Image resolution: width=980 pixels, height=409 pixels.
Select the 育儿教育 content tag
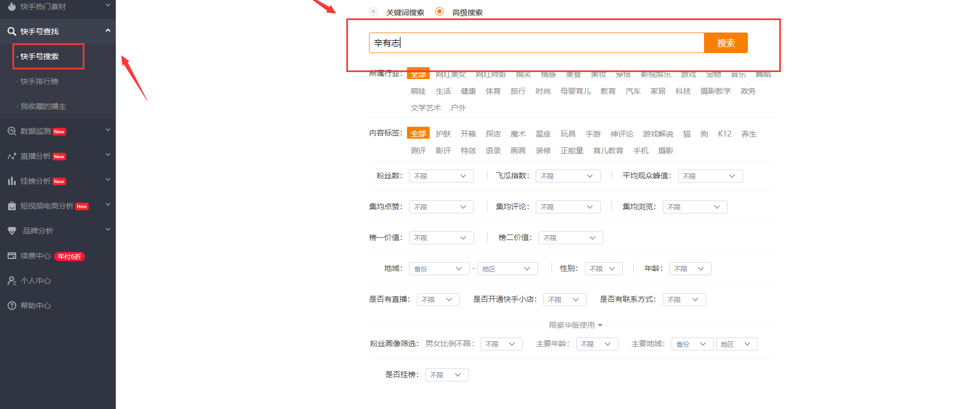[x=608, y=151]
